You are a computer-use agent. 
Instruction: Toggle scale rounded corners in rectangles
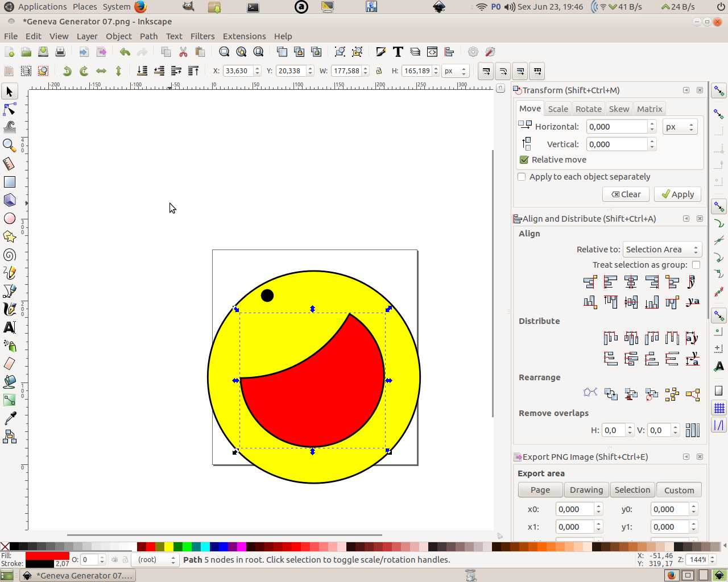pos(503,71)
